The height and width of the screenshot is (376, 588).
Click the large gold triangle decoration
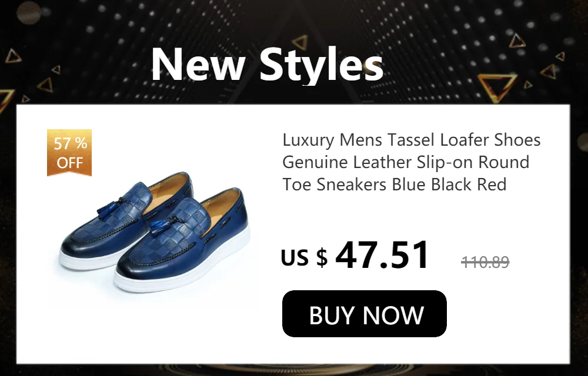pyautogui.click(x=497, y=88)
